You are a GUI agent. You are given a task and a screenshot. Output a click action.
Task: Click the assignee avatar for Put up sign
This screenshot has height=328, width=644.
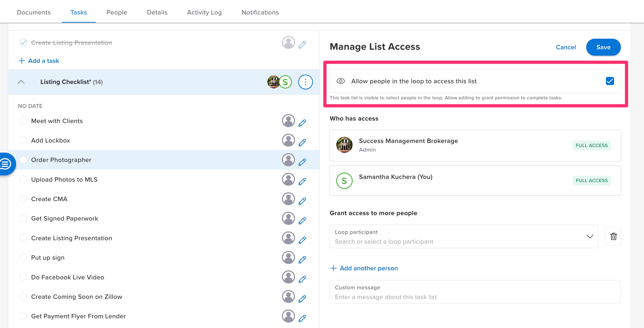click(288, 257)
